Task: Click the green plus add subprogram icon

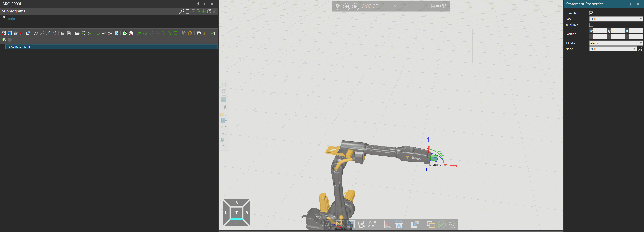Action: coord(203,11)
